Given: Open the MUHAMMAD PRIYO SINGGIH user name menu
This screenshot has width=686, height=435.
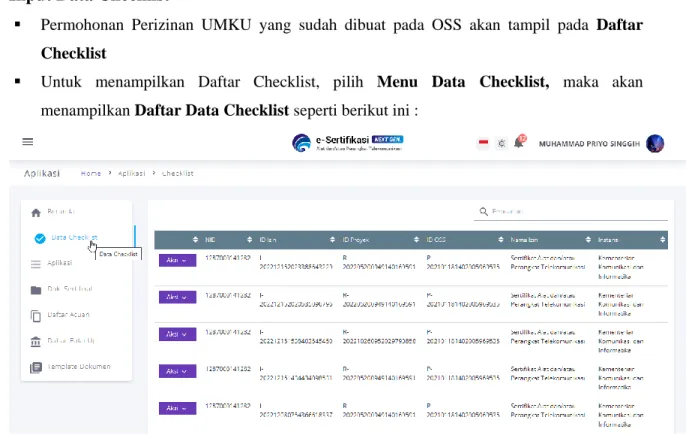Looking at the screenshot, I should [x=589, y=144].
